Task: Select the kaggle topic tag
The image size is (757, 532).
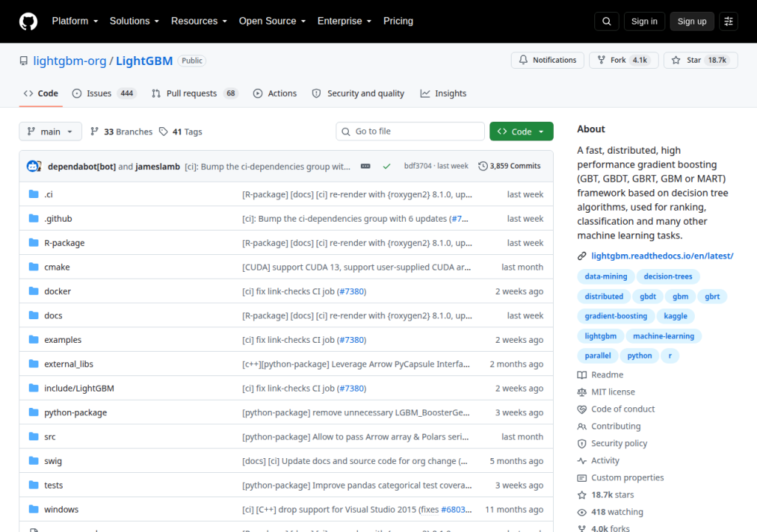Action: click(676, 316)
